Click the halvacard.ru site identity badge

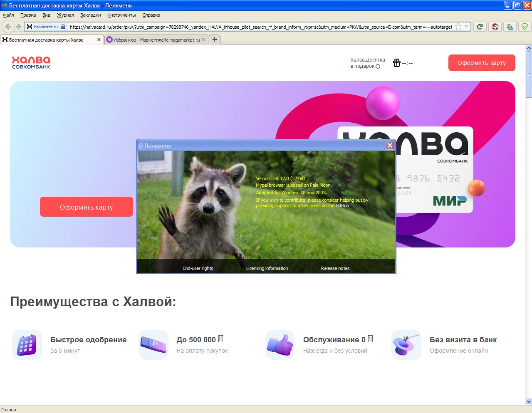click(x=46, y=27)
